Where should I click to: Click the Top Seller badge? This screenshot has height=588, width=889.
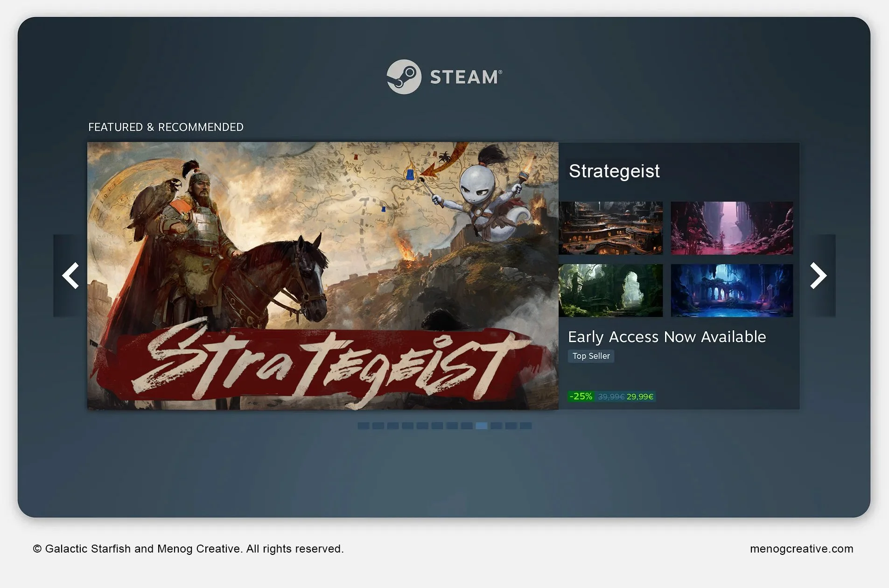pyautogui.click(x=591, y=356)
